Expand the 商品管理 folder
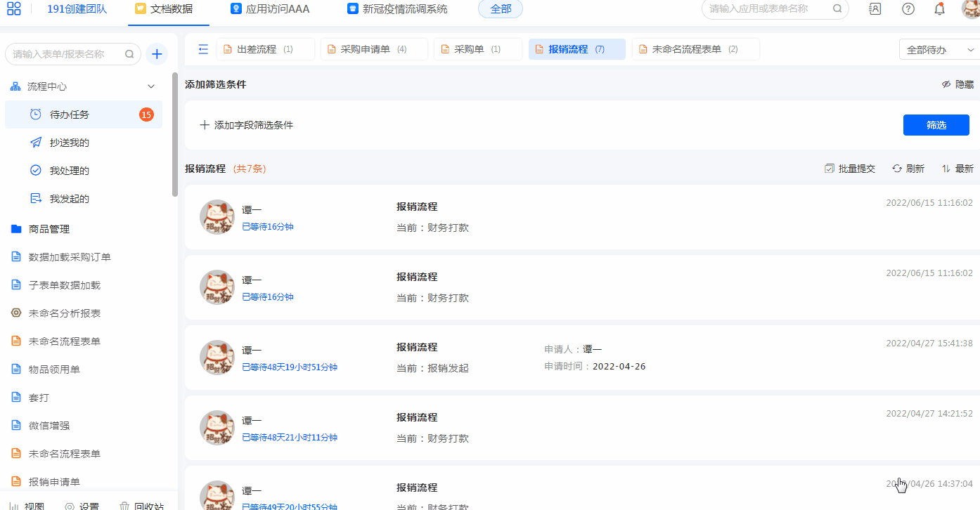 coord(49,229)
